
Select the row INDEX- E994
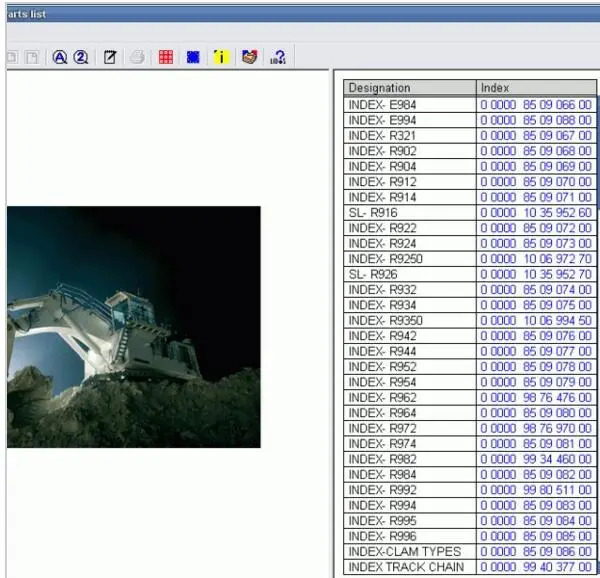[470, 120]
